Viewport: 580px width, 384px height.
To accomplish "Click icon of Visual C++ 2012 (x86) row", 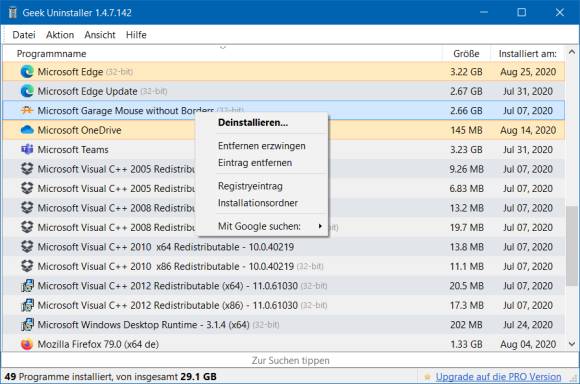I will click(x=27, y=305).
